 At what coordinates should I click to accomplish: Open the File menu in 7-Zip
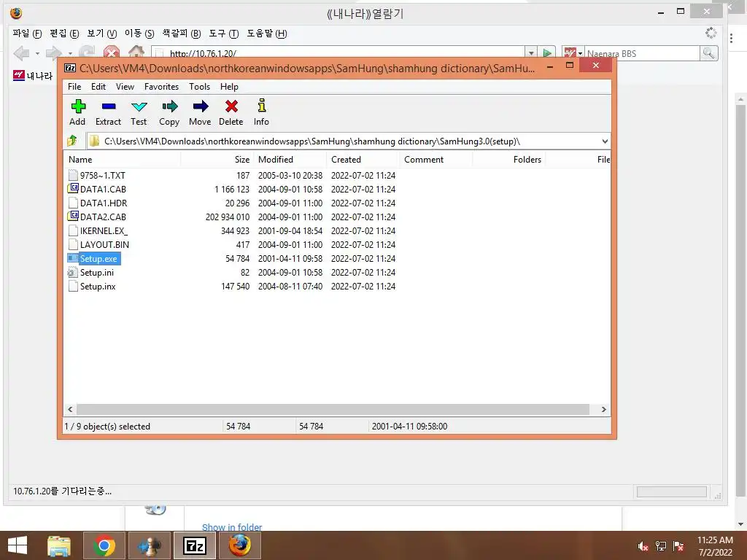point(74,87)
